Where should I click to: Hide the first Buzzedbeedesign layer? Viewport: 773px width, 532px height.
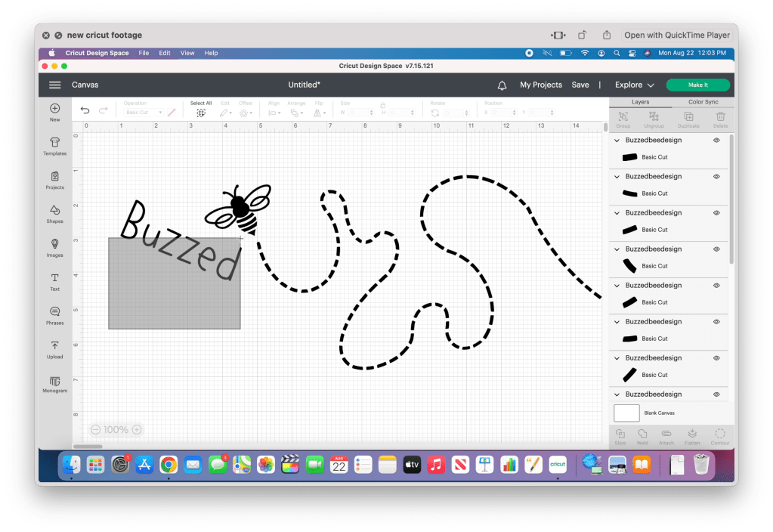click(x=716, y=141)
